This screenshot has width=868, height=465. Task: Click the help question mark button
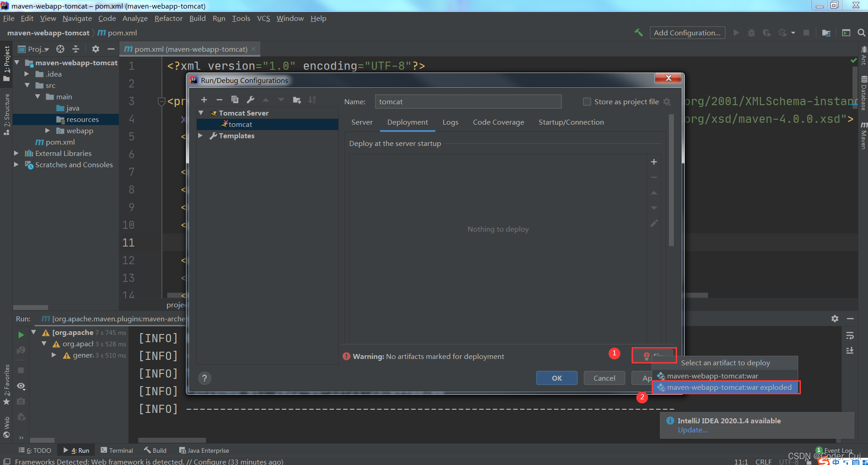[205, 378]
